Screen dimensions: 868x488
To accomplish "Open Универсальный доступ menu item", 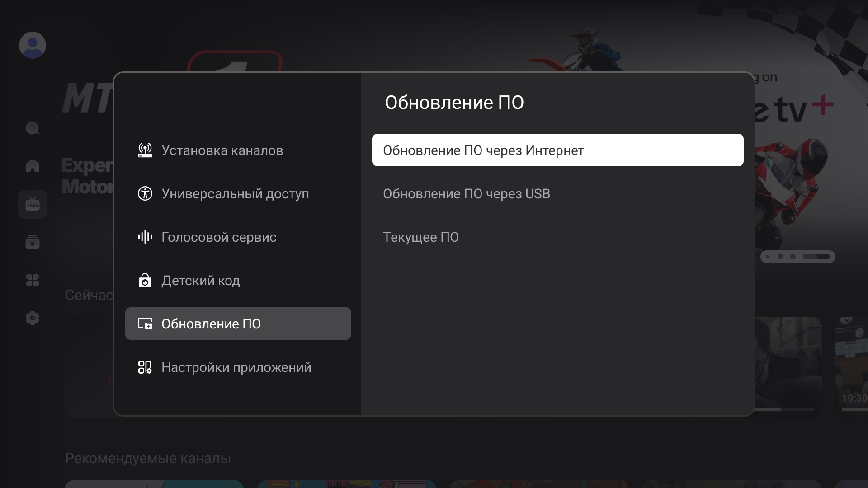I will [235, 194].
